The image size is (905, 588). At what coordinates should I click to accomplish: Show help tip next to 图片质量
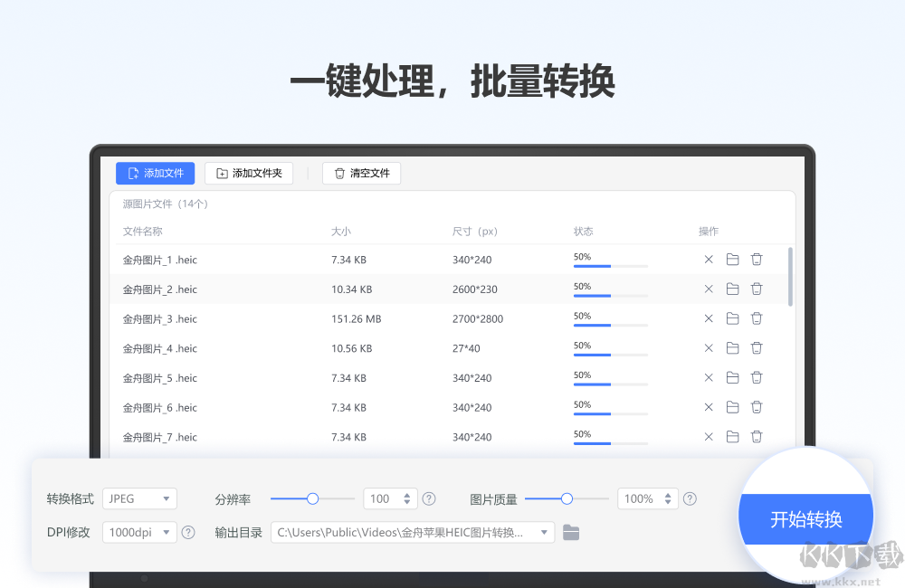690,498
